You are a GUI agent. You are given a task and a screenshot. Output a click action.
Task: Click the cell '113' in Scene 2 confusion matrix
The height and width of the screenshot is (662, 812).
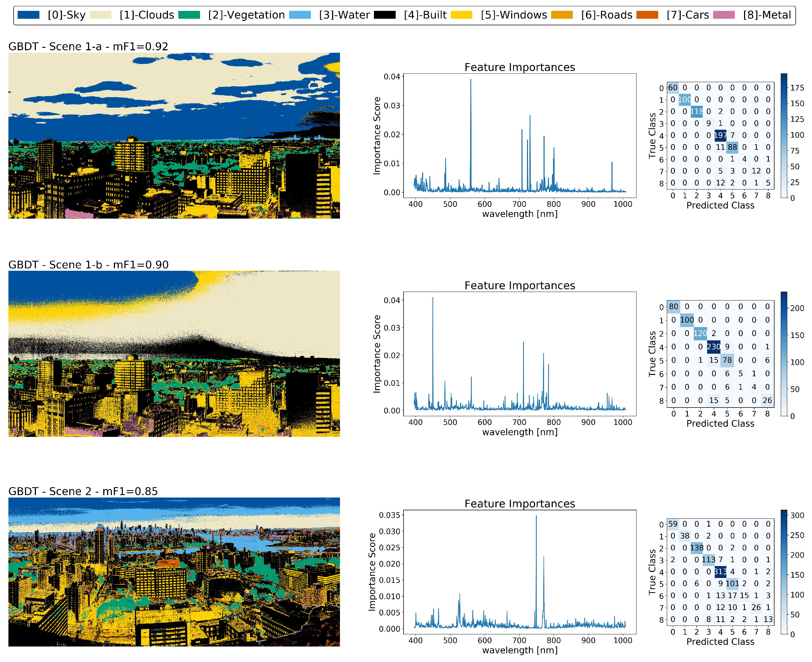[x=709, y=560]
